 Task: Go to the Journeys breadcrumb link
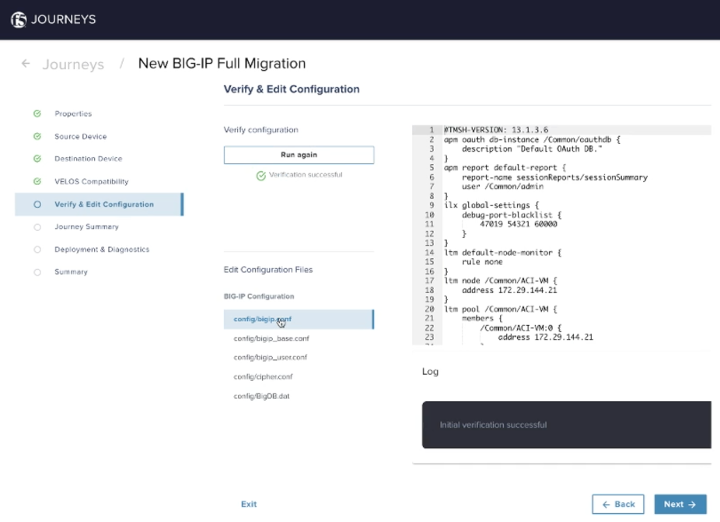point(73,64)
